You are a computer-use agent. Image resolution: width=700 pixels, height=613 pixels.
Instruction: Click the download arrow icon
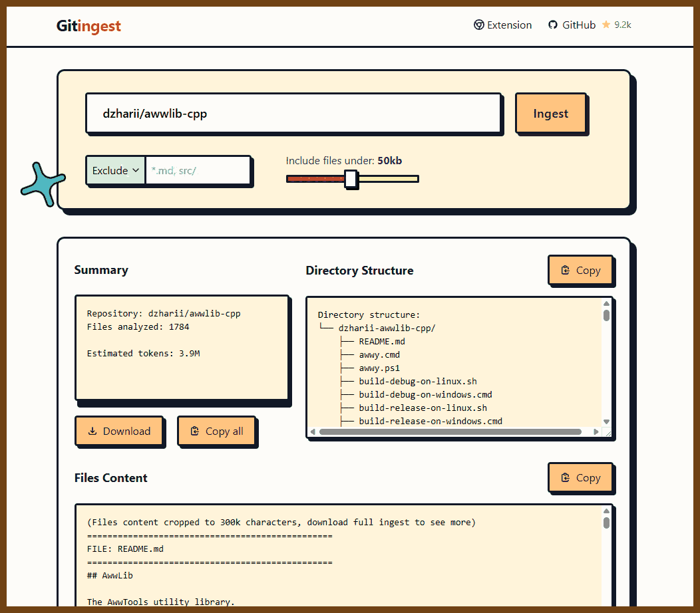click(92, 431)
